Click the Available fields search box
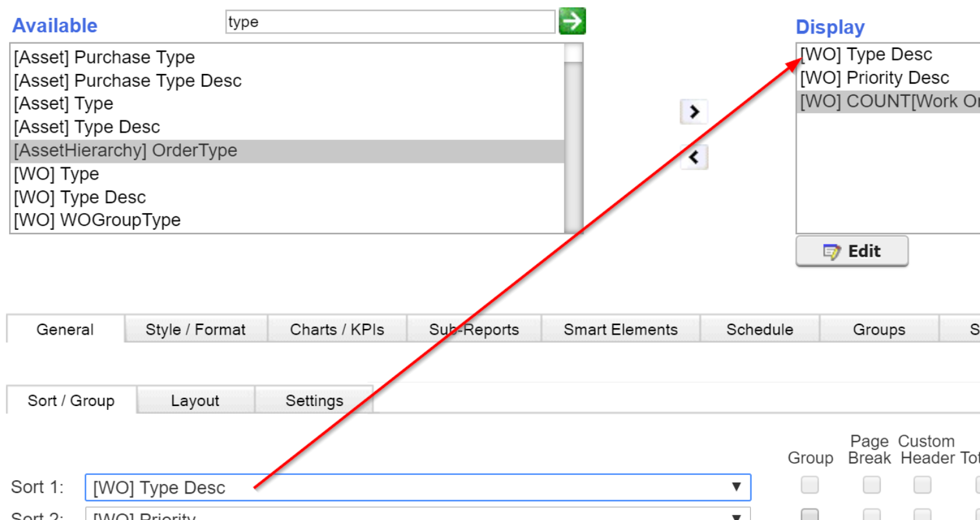Image resolution: width=980 pixels, height=520 pixels. (389, 22)
